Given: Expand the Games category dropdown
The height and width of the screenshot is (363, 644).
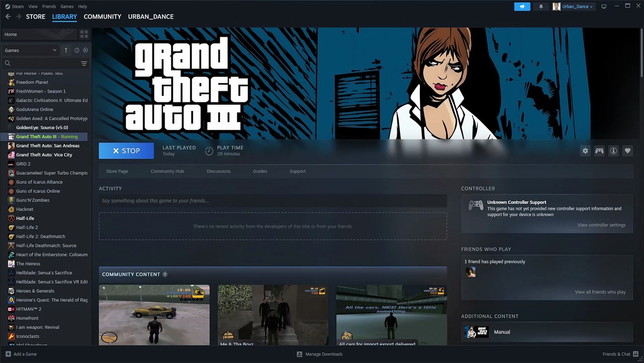Looking at the screenshot, I should point(30,50).
